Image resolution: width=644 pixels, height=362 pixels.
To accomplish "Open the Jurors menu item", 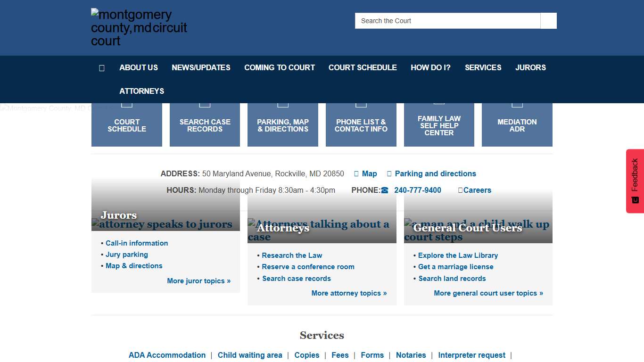I will tap(530, 67).
